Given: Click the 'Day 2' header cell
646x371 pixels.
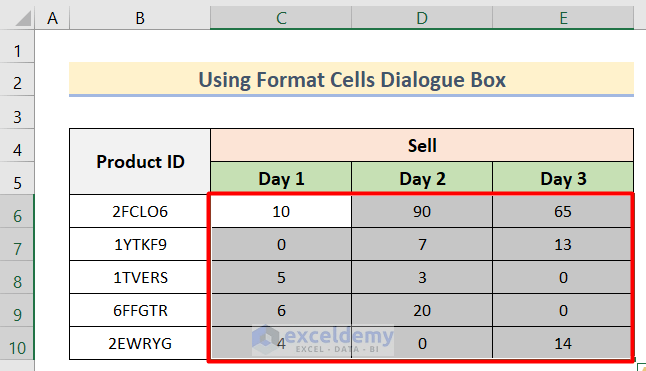Looking at the screenshot, I should click(x=422, y=178).
